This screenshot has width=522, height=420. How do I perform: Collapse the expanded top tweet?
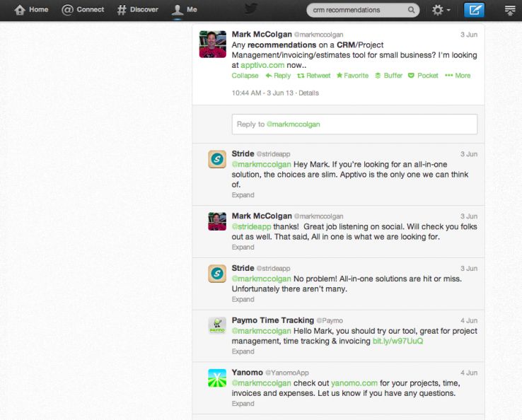(x=245, y=76)
